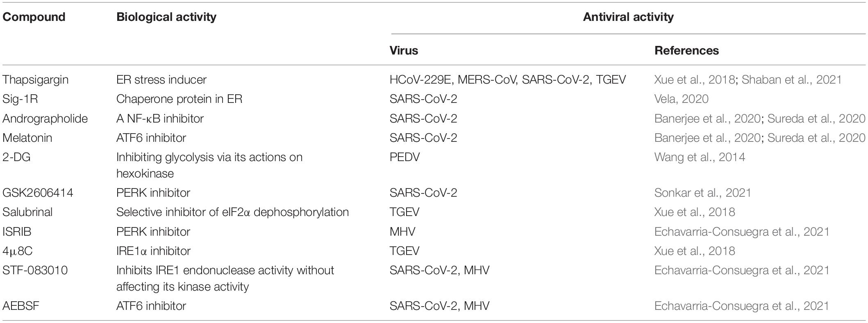Follow the Wang et al., 2014 citation
Image resolution: width=868 pixels, height=323 pixels.
[700, 157]
